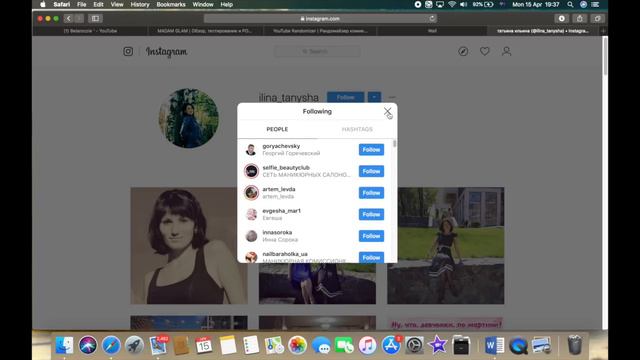Open goryachevsky profile picture
The height and width of the screenshot is (360, 640).
click(x=251, y=150)
